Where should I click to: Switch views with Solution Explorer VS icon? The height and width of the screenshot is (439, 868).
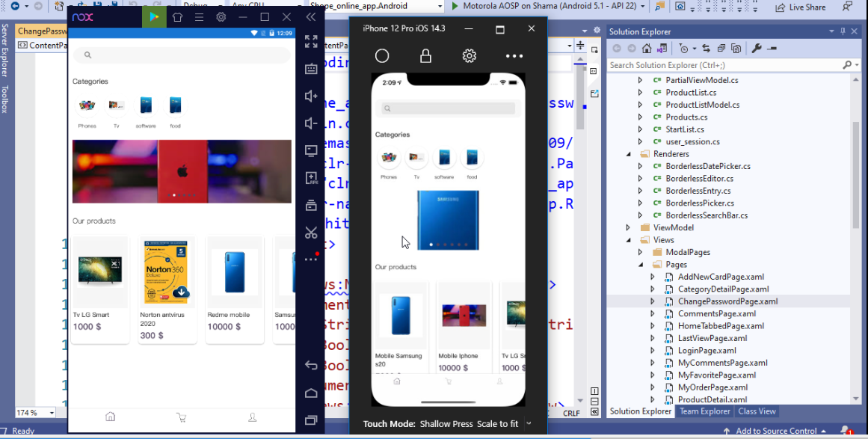(x=662, y=49)
